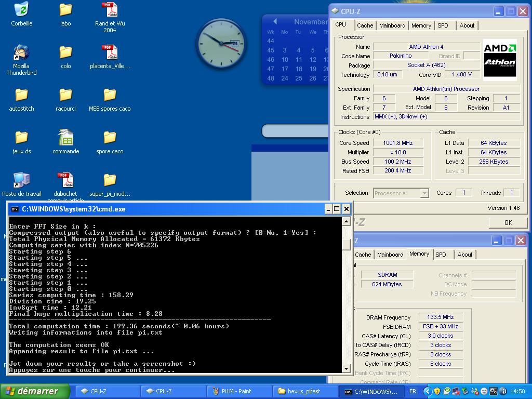Click the blue 'a' tray icon
Image resolution: width=532 pixels, height=399 pixels.
(503, 391)
